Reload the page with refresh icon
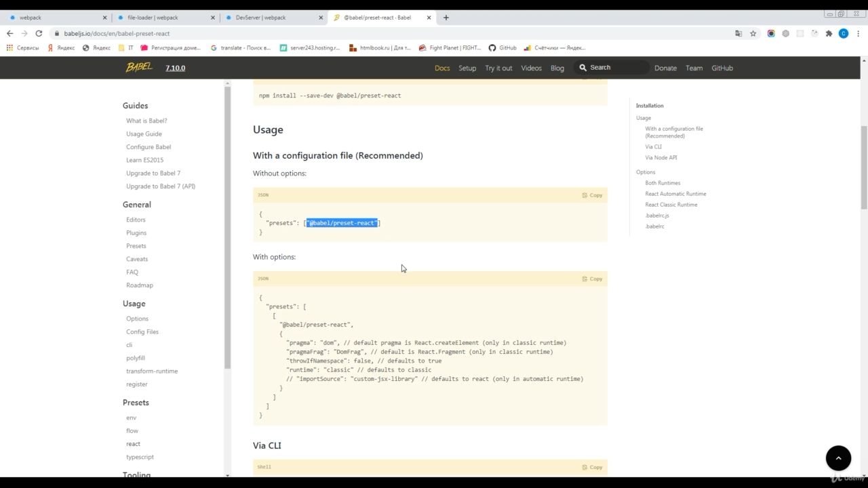868x488 pixels. tap(39, 33)
